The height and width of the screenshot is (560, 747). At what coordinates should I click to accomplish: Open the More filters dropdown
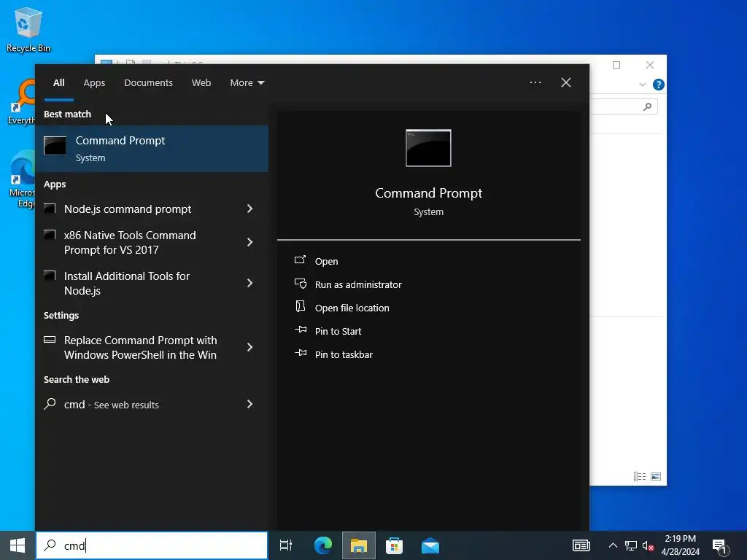247,83
